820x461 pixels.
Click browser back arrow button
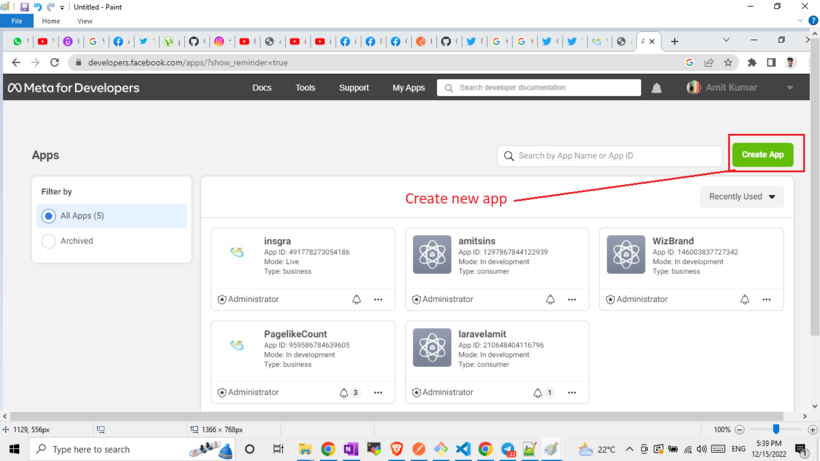click(x=16, y=62)
